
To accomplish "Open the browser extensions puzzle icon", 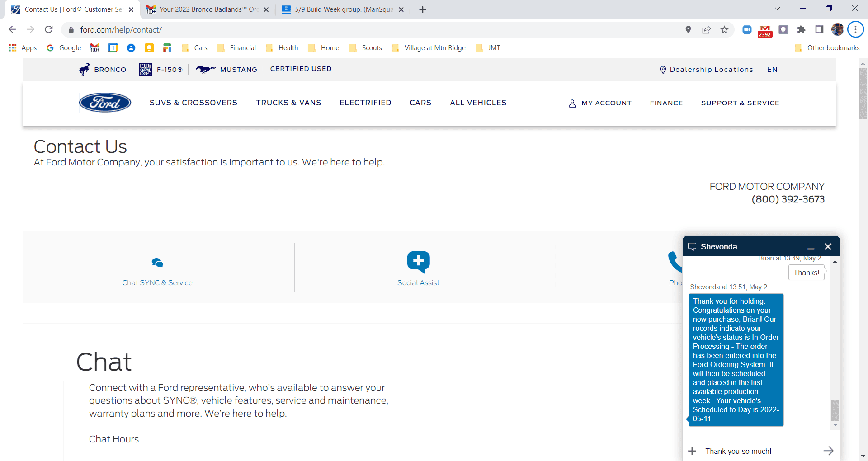I will click(801, 30).
